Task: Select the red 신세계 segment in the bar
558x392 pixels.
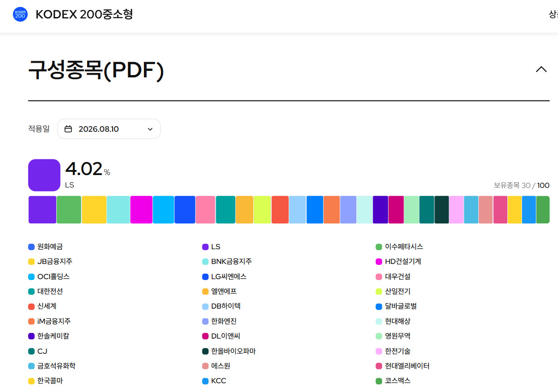Action: coord(280,210)
